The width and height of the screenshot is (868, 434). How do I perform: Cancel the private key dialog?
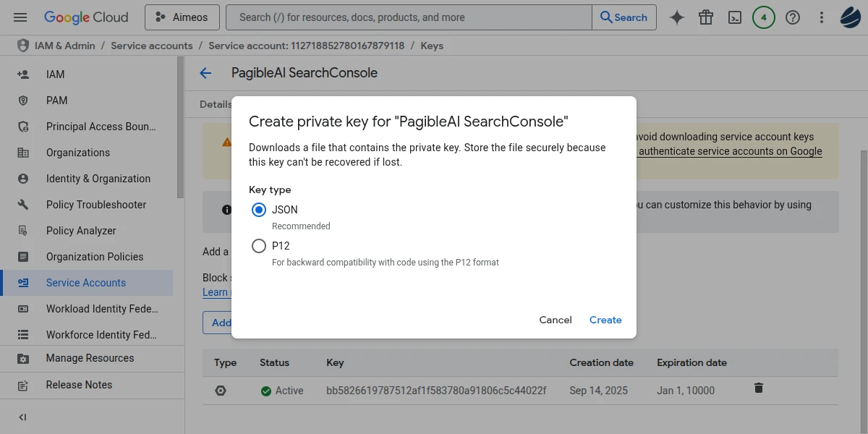556,320
